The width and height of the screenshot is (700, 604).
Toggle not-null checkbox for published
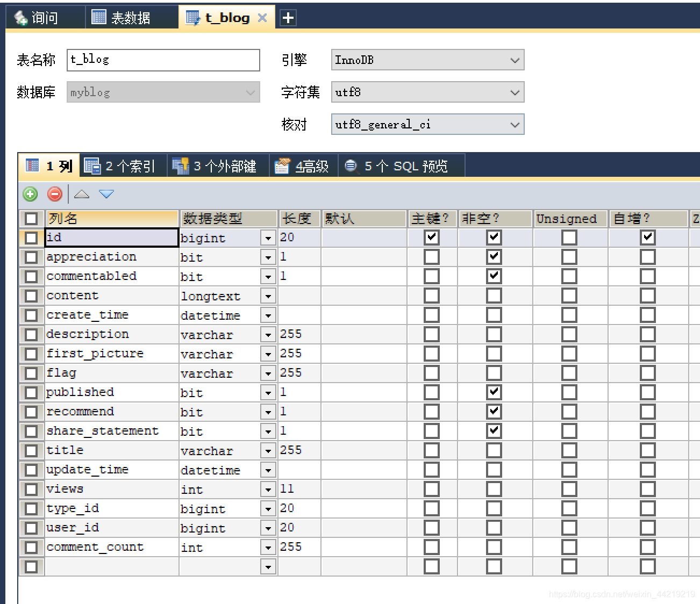point(494,392)
